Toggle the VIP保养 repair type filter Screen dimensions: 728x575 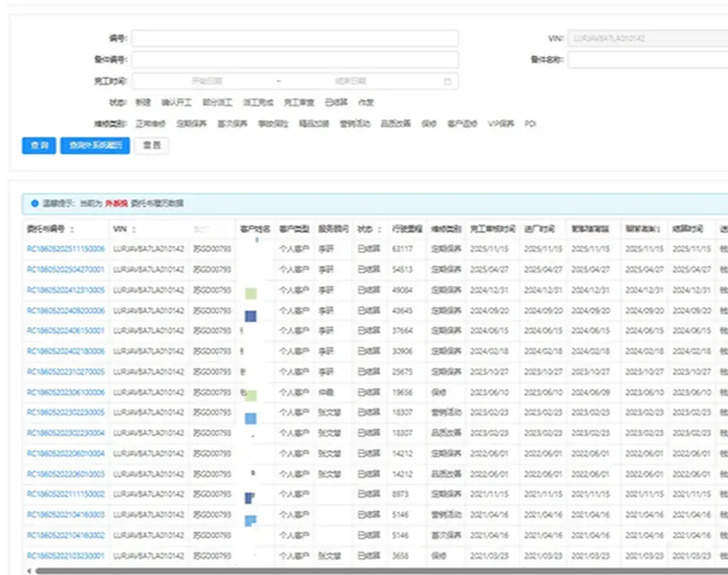501,124
